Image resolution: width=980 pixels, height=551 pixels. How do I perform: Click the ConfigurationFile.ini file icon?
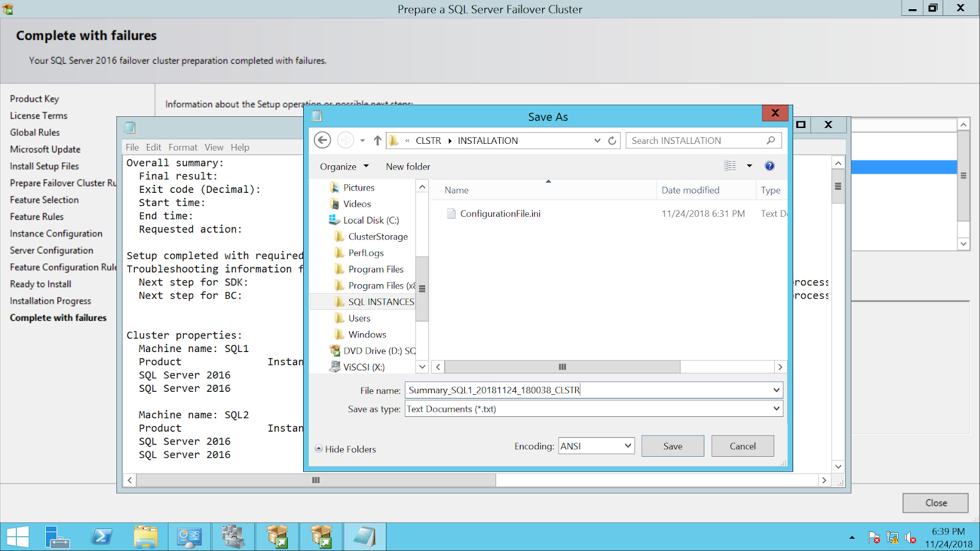click(x=451, y=214)
